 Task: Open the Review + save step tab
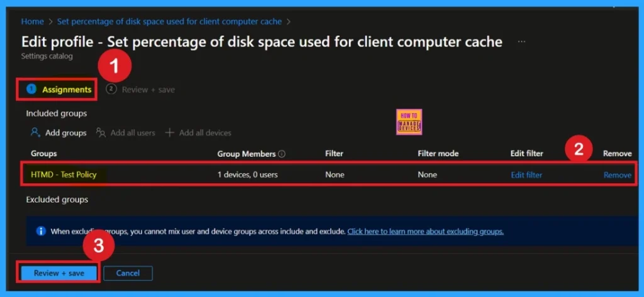pos(148,90)
